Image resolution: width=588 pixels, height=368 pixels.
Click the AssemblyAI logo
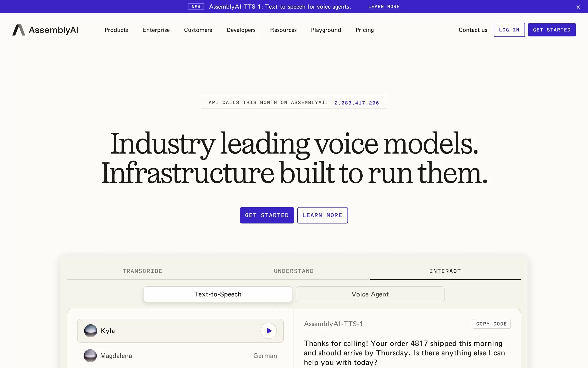[45, 30]
